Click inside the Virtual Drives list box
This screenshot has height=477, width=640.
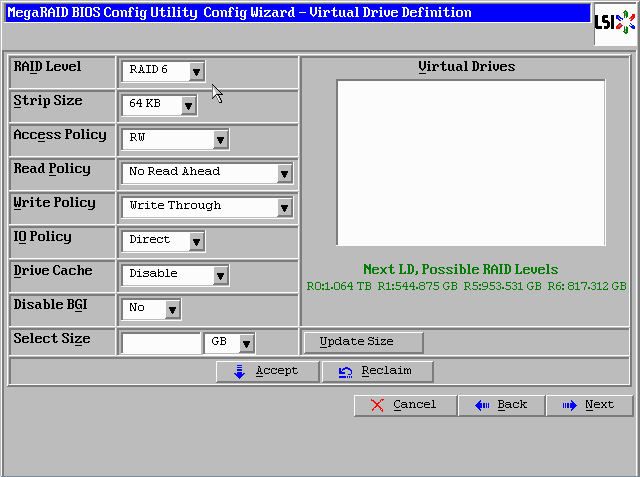pos(470,162)
